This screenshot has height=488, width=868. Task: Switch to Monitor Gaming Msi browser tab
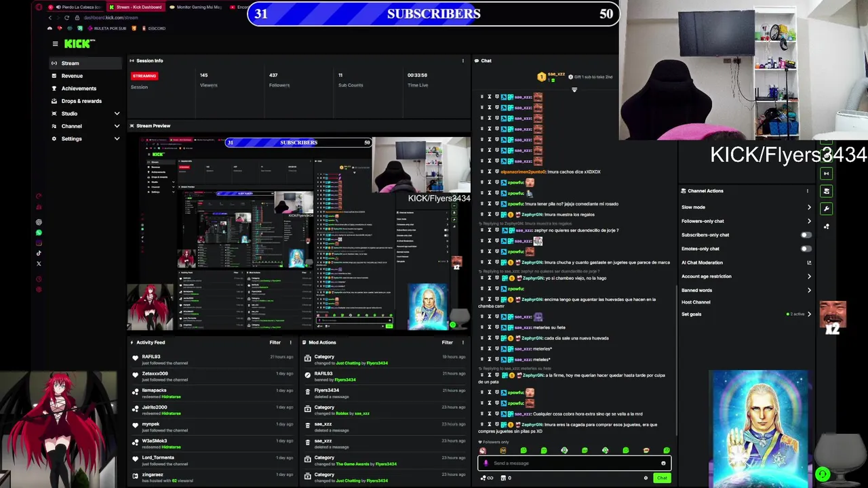point(195,7)
